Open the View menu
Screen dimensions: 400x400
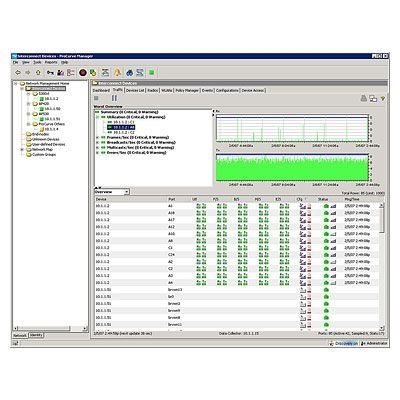point(26,62)
